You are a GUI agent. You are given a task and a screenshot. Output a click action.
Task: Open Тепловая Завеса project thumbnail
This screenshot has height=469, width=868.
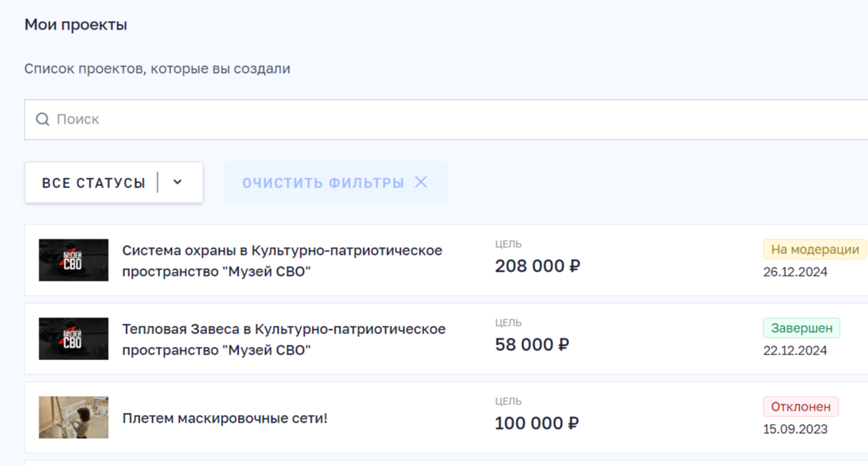[74, 339]
